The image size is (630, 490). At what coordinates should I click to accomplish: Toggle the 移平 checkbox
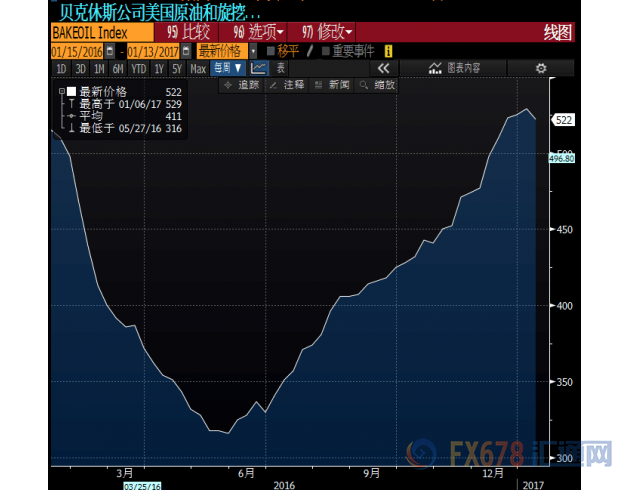271,50
